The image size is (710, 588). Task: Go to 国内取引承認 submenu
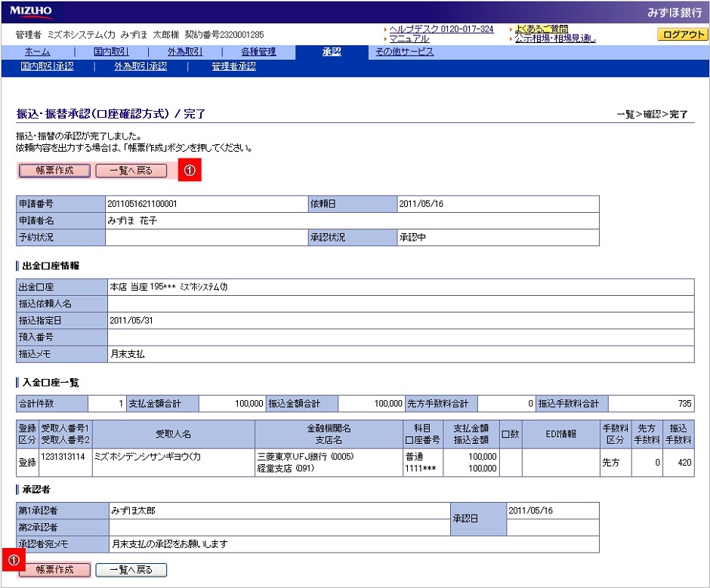click(x=47, y=66)
